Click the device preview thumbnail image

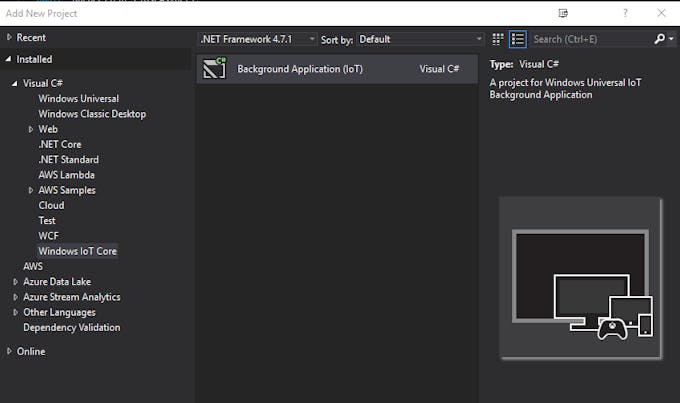pyautogui.click(x=581, y=278)
